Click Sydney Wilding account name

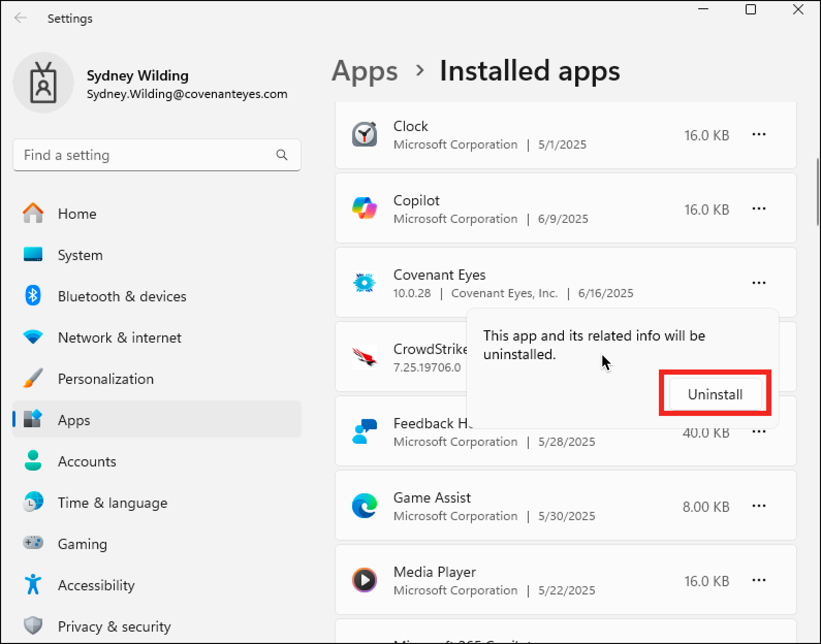click(137, 75)
